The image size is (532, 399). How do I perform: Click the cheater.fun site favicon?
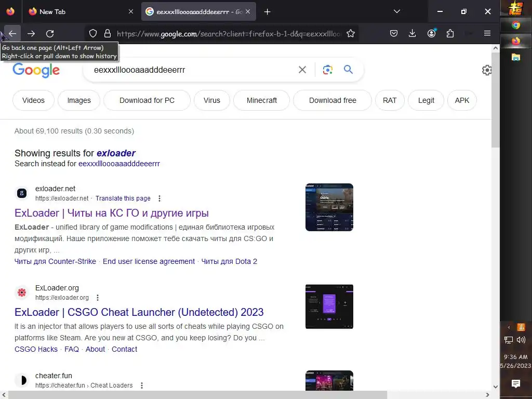22,380
